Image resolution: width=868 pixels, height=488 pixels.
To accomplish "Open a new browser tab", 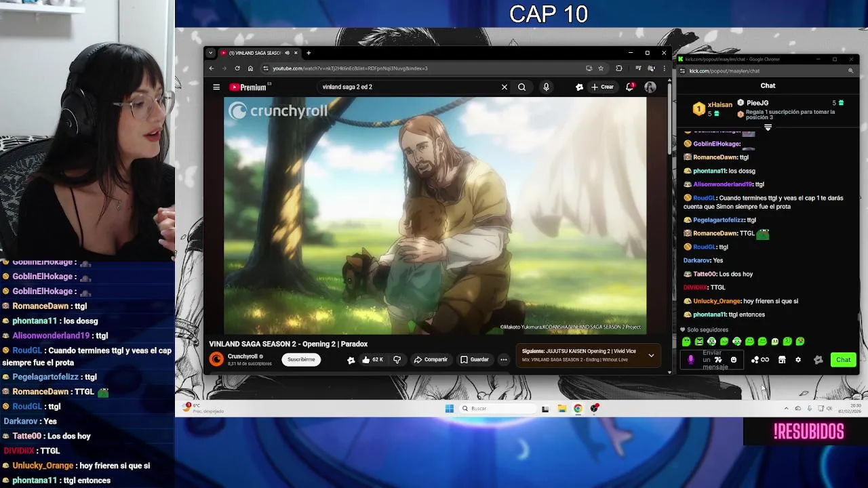I will point(309,53).
